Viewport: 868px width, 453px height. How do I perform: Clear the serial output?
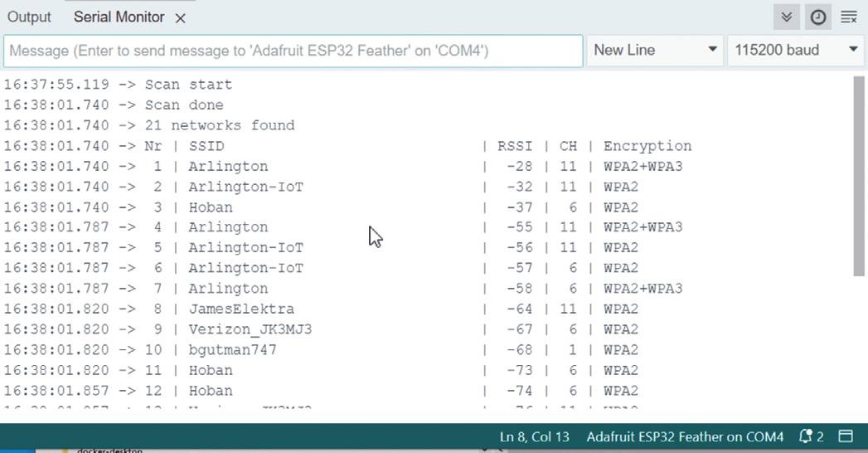coord(849,17)
